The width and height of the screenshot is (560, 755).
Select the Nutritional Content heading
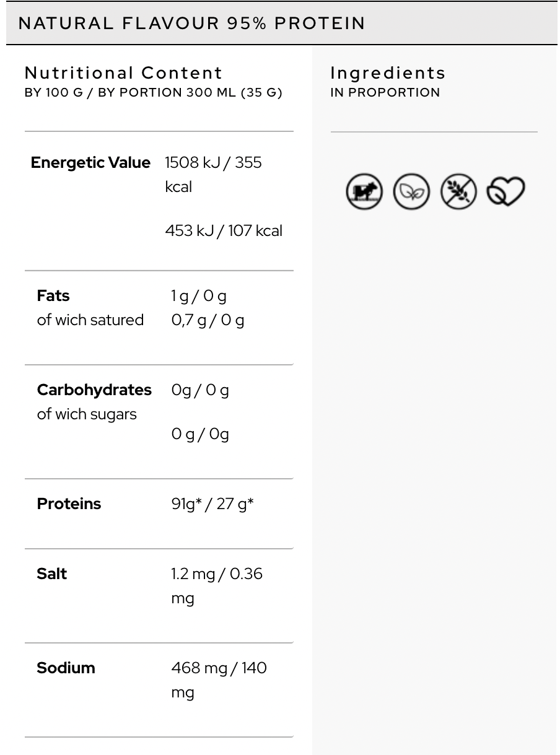point(123,73)
